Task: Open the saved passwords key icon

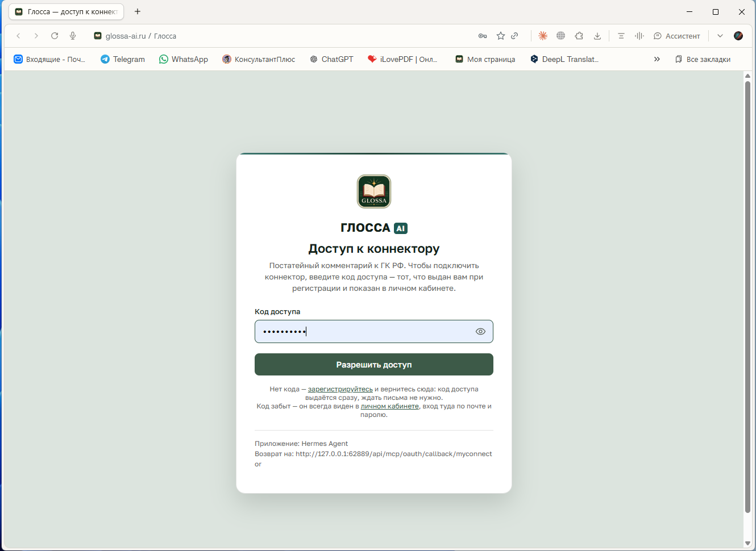Action: pyautogui.click(x=483, y=36)
